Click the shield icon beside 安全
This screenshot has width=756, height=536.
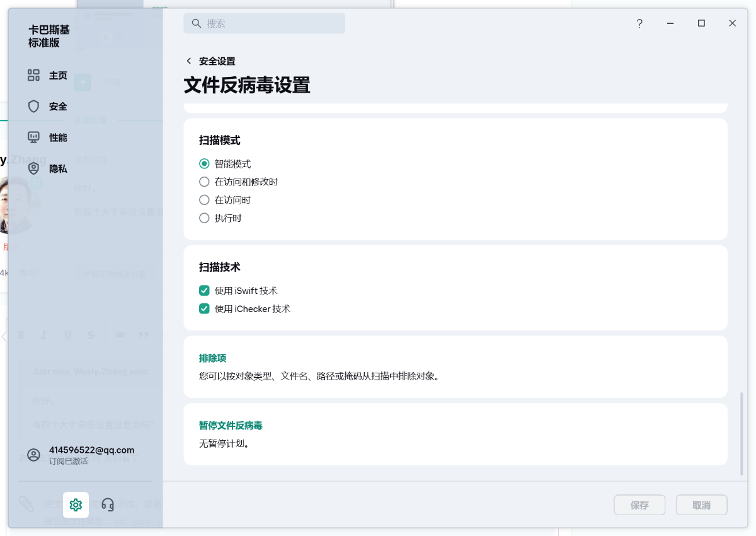[x=34, y=107]
